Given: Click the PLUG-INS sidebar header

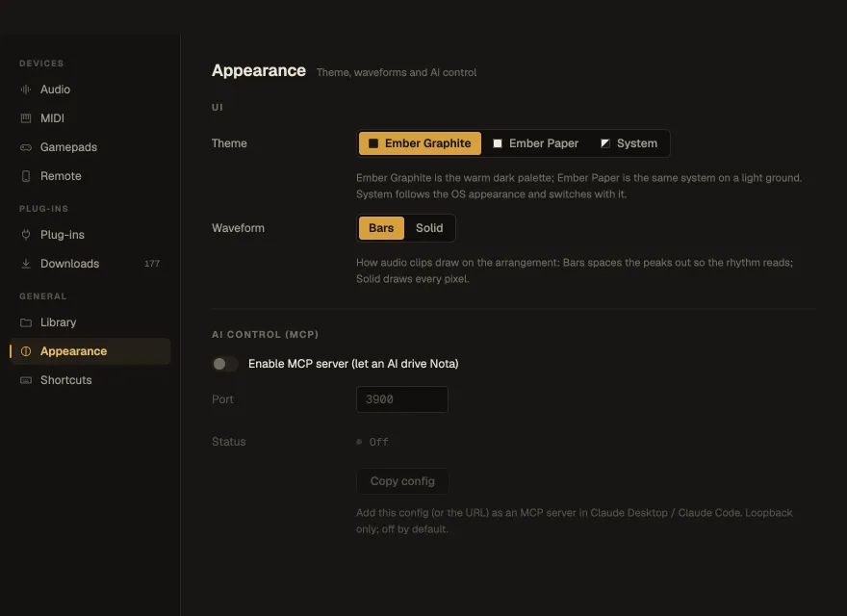Looking at the screenshot, I should (x=43, y=209).
